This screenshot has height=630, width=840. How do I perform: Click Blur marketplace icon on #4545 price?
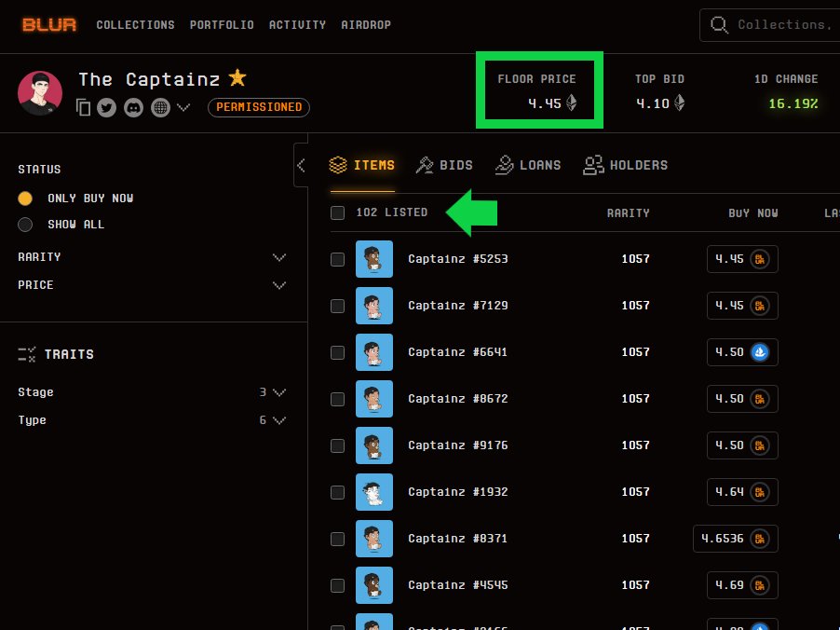760,585
